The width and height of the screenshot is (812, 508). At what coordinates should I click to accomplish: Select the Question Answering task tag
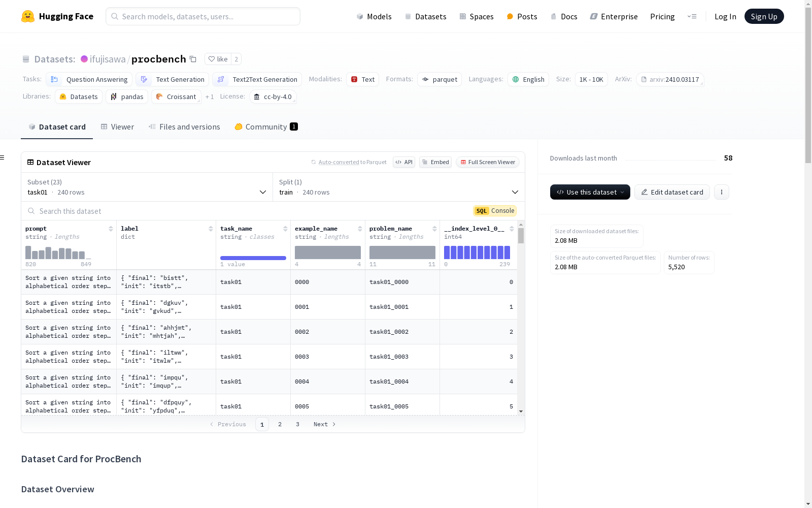click(x=89, y=79)
